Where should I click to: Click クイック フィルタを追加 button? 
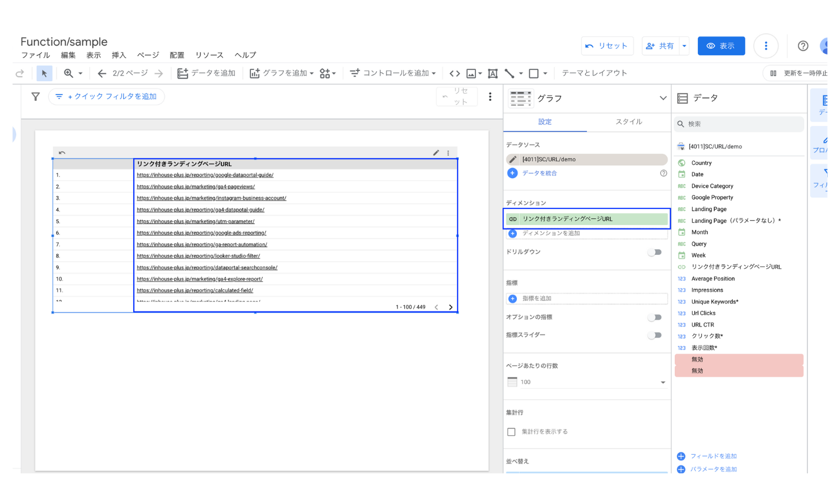pyautogui.click(x=106, y=97)
